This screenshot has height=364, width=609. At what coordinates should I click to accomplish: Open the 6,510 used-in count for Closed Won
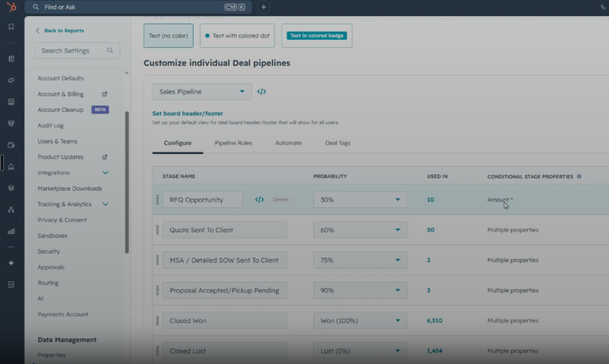[435, 321]
